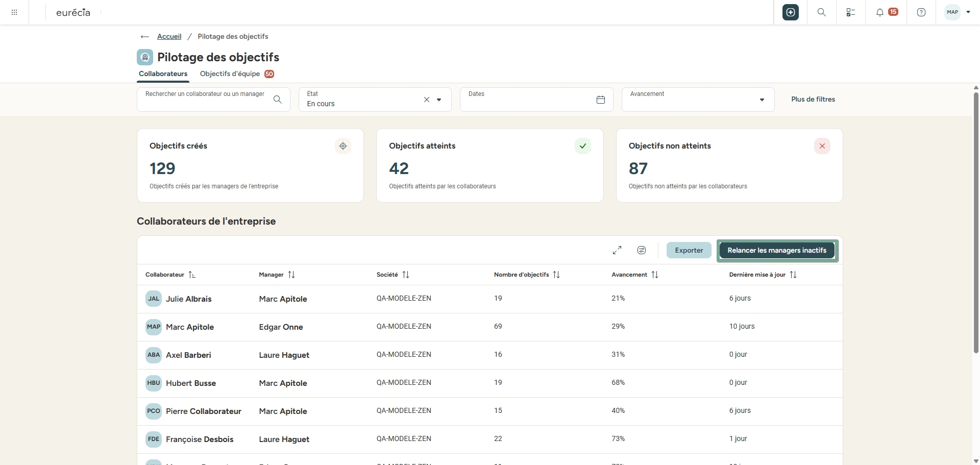The image size is (980, 465).
Task: Sort by the Avancement column header
Action: pyautogui.click(x=655, y=275)
